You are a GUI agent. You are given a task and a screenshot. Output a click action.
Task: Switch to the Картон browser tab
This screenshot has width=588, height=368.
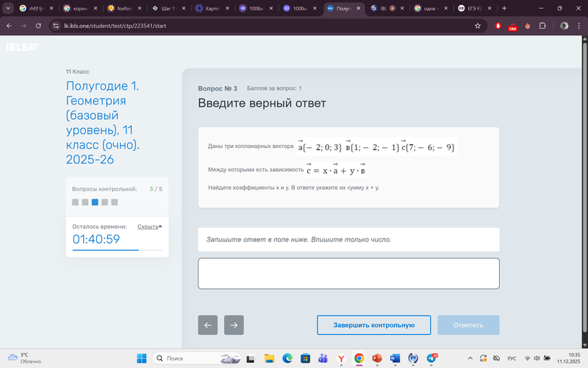tap(213, 8)
